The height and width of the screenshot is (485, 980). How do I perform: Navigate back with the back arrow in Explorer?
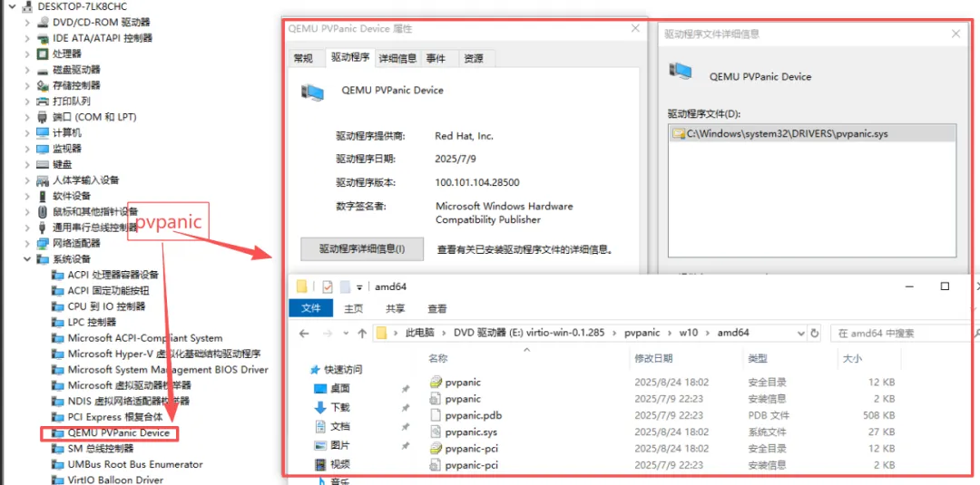pyautogui.click(x=304, y=334)
